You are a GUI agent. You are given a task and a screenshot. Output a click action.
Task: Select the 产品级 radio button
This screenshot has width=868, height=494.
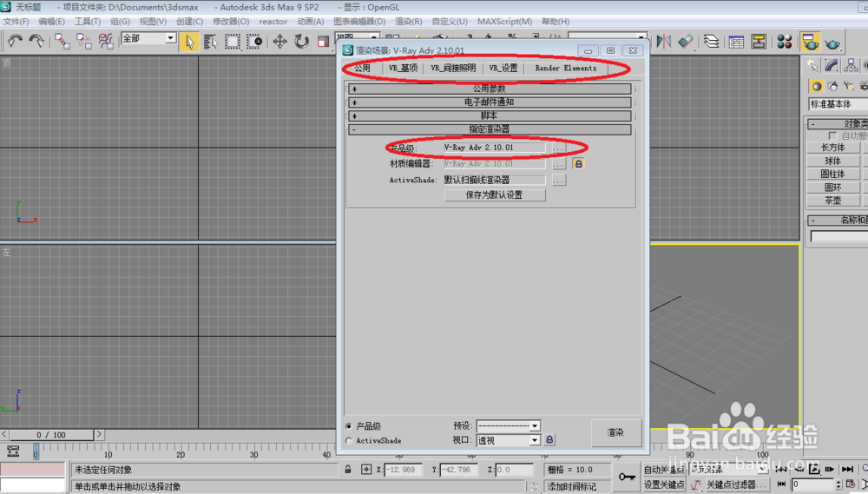(349, 426)
